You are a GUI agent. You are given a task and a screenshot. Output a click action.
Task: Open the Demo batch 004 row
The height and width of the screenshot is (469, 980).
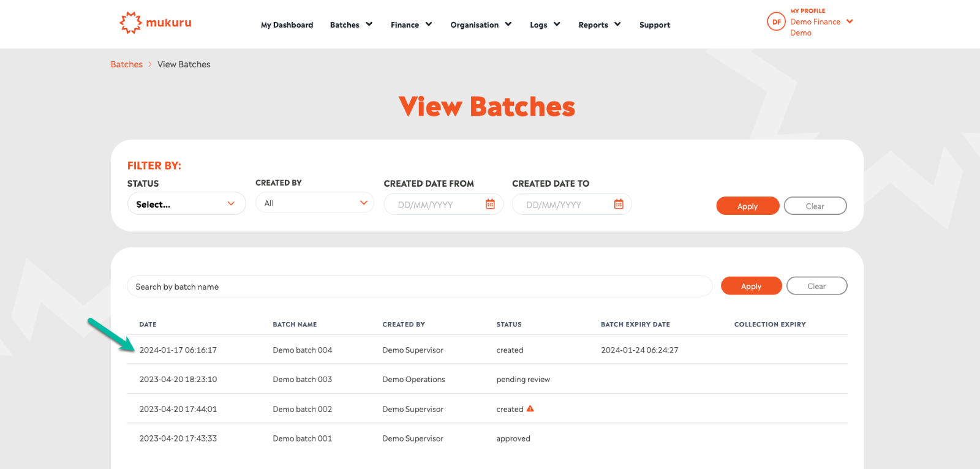(303, 350)
